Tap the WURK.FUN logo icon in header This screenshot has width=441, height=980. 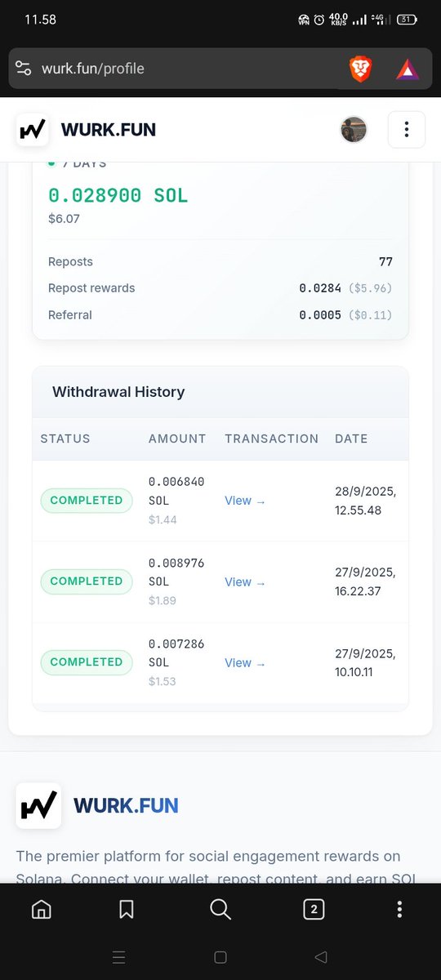[x=32, y=129]
